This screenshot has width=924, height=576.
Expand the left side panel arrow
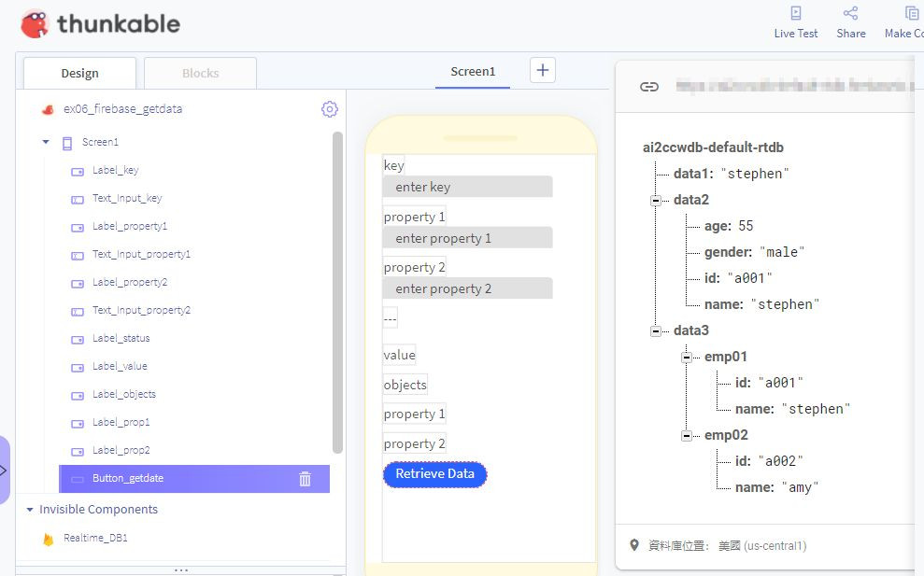pyautogui.click(x=4, y=470)
